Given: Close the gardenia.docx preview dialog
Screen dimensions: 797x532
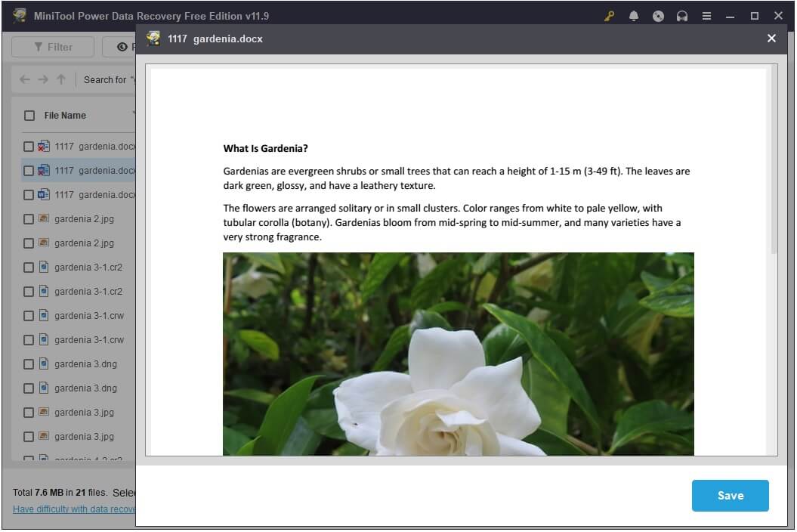Looking at the screenshot, I should pyautogui.click(x=771, y=38).
